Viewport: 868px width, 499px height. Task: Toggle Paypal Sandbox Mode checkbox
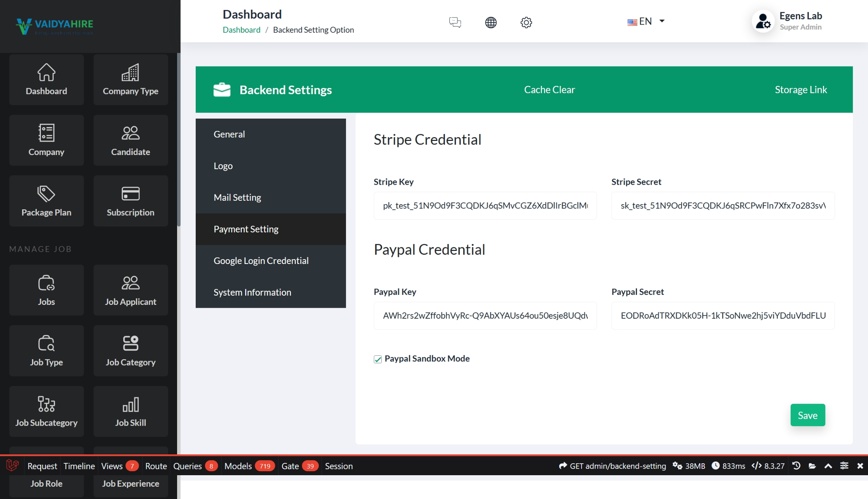point(378,359)
